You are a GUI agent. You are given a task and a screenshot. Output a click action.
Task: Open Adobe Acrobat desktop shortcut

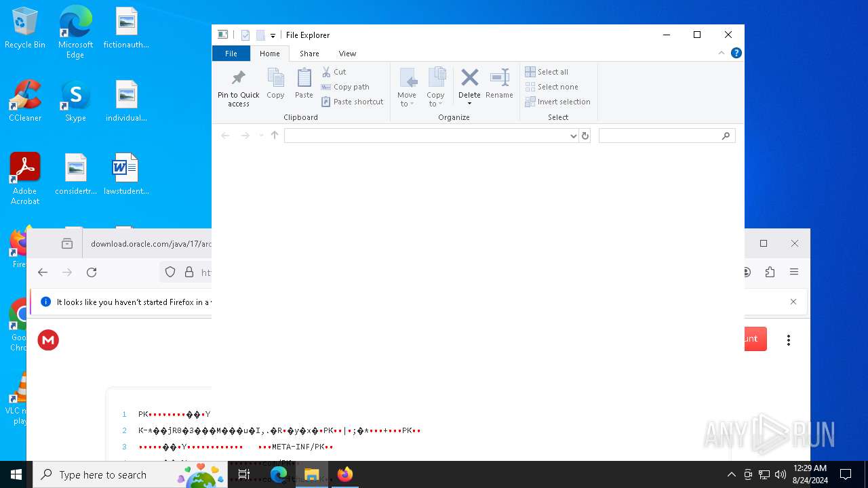click(25, 179)
